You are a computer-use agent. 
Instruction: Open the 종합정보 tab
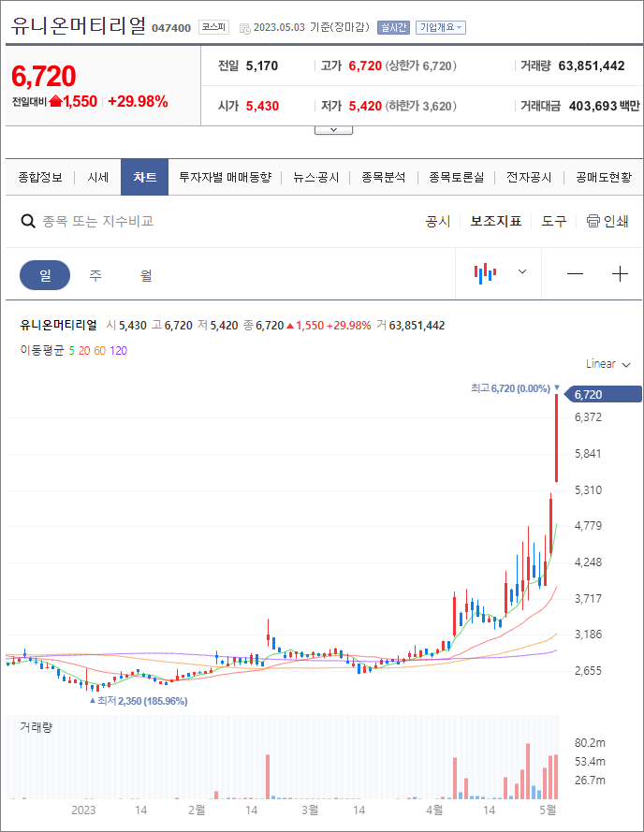click(x=40, y=177)
